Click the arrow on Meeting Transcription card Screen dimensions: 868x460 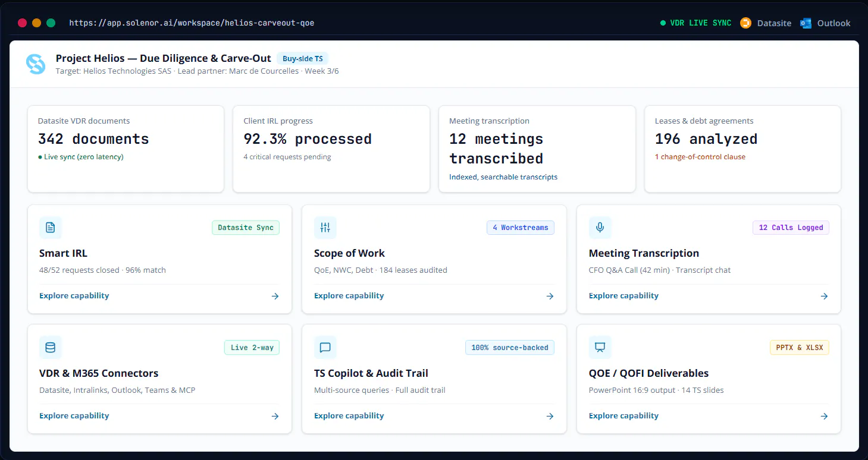824,296
